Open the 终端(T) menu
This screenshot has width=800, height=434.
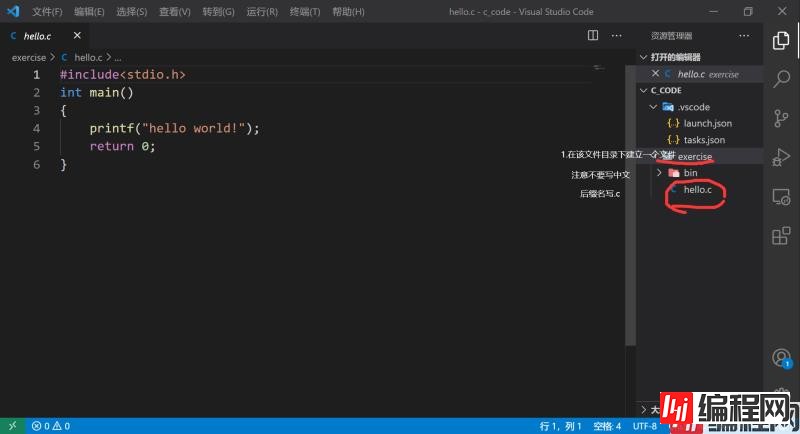tap(304, 12)
